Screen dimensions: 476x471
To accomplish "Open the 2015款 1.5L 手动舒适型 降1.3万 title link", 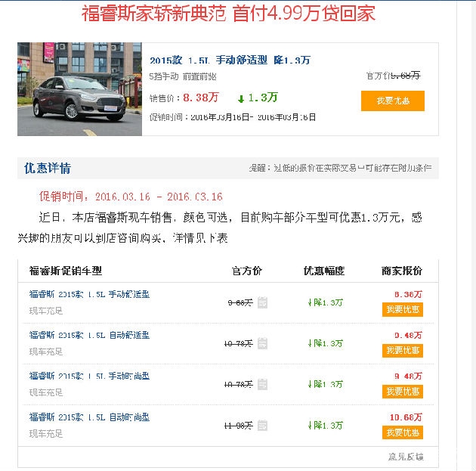I will pos(230,60).
